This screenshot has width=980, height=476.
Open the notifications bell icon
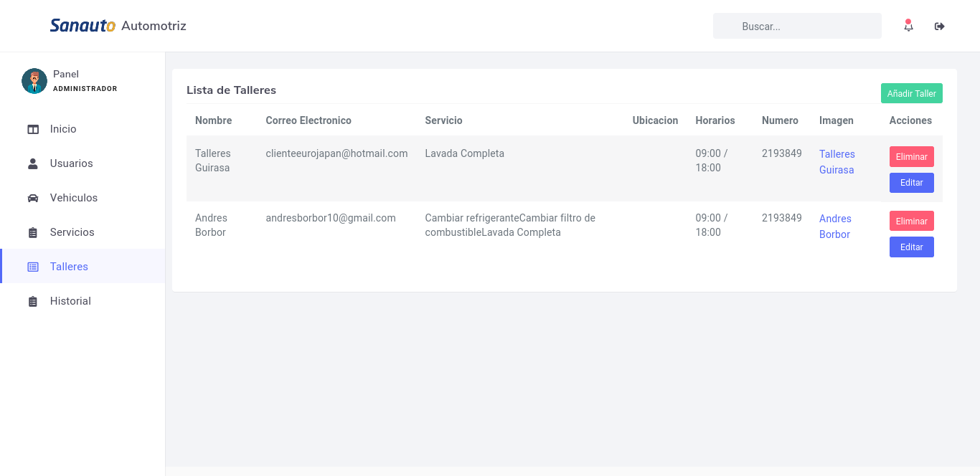908,26
